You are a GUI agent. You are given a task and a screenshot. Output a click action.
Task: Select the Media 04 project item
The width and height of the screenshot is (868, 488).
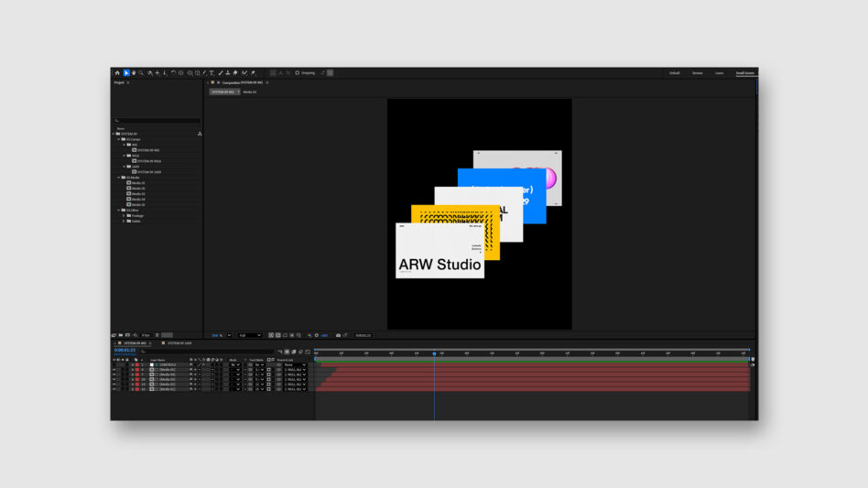point(138,200)
